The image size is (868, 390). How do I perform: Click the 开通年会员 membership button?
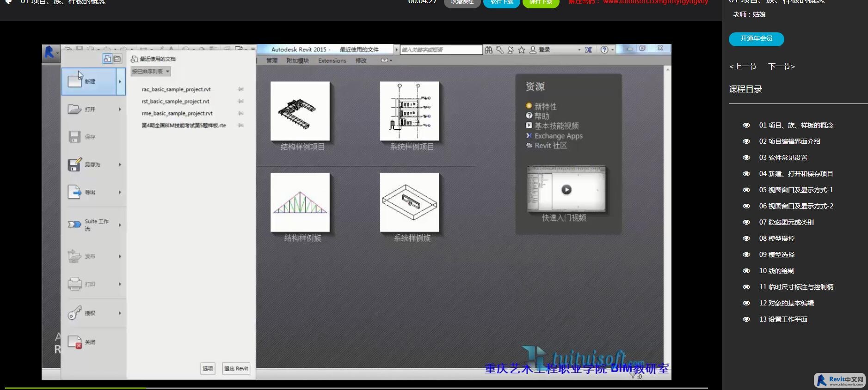(757, 39)
